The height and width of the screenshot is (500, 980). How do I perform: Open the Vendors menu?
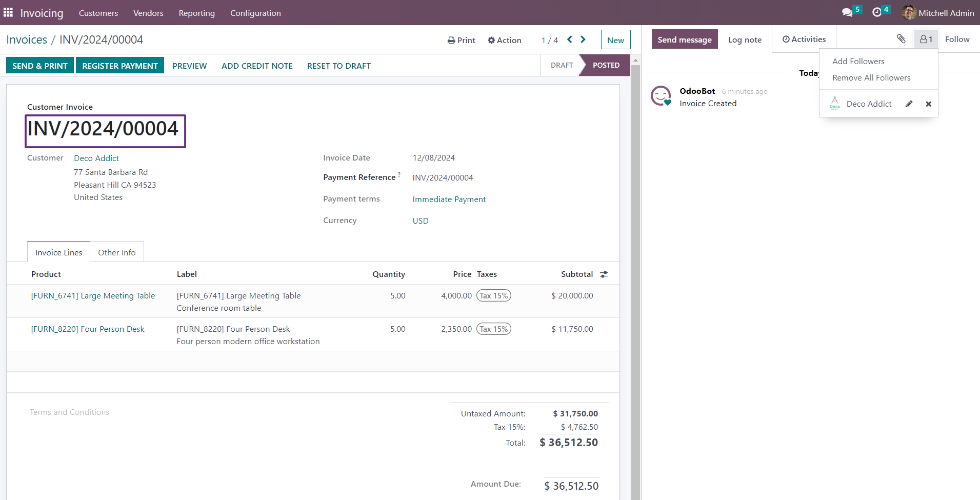pos(148,13)
